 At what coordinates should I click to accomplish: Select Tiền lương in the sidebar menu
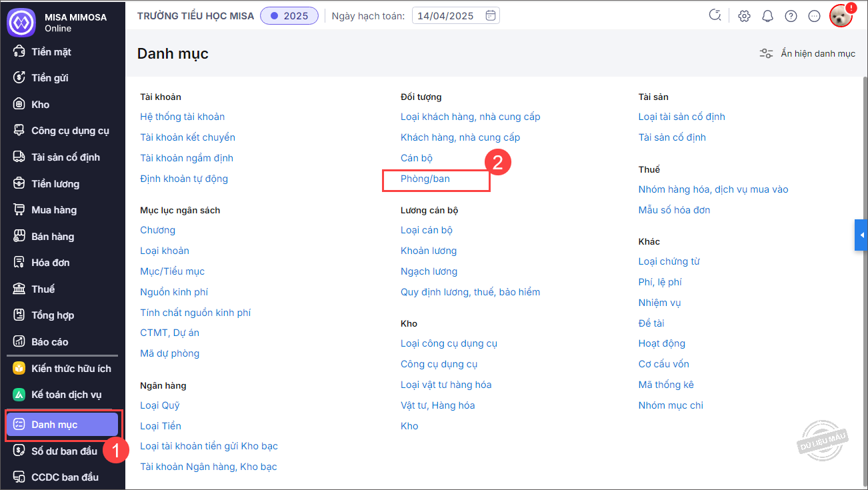(55, 184)
